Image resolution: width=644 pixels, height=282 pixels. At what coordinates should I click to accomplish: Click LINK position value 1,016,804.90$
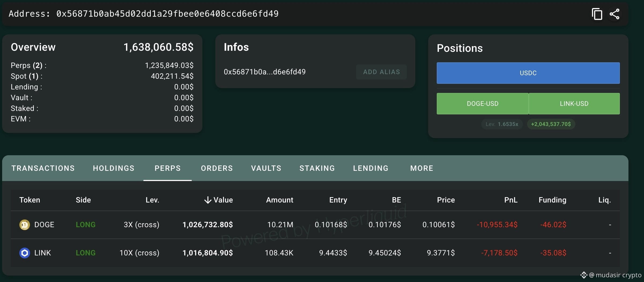tap(208, 253)
